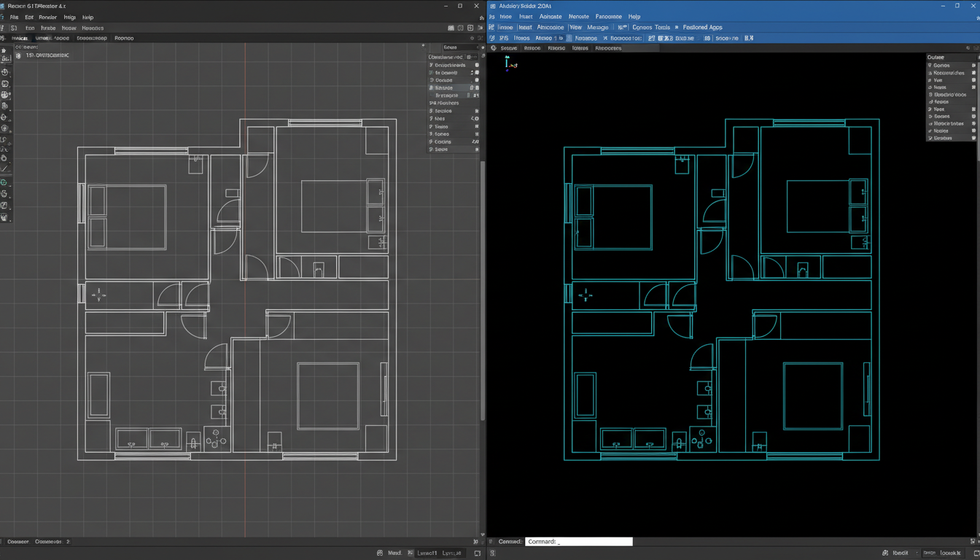Viewport: 980px width, 560px height.
Task: Open the Help menu in the right CAD window
Action: pos(634,16)
